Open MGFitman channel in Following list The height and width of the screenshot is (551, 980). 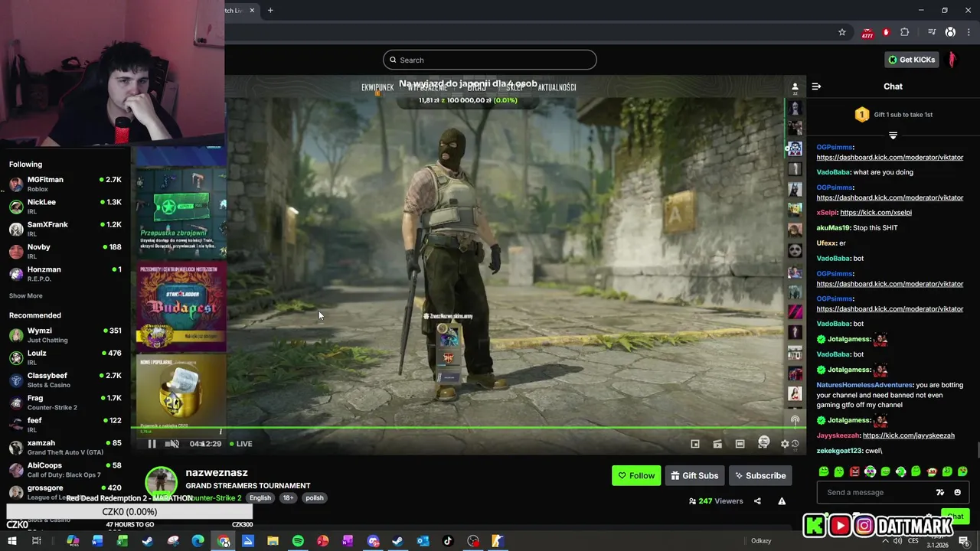click(65, 184)
